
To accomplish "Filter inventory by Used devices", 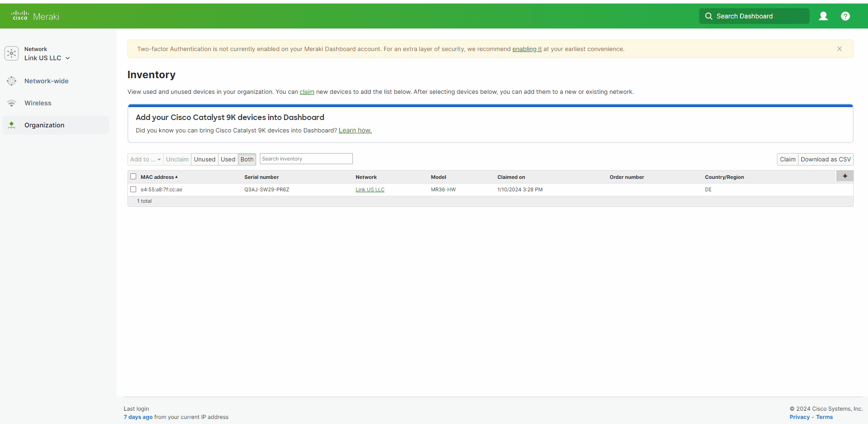I will pos(228,160).
